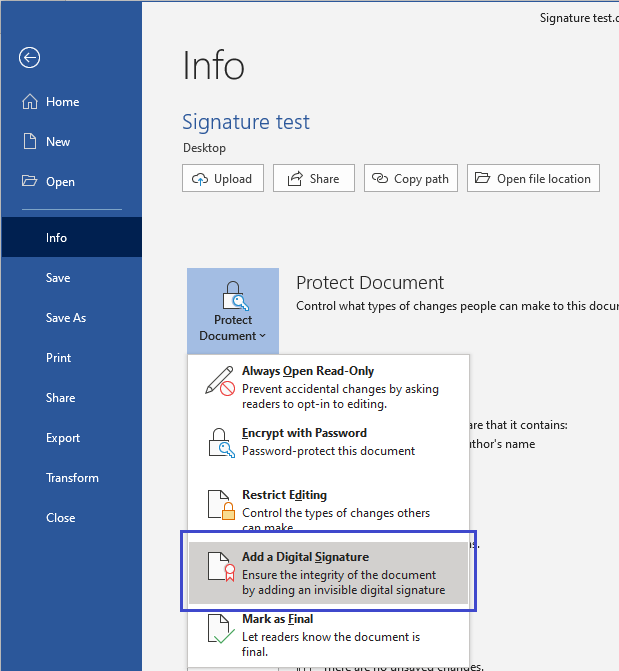The width and height of the screenshot is (619, 671).
Task: Open the Transform page
Action: 71,477
